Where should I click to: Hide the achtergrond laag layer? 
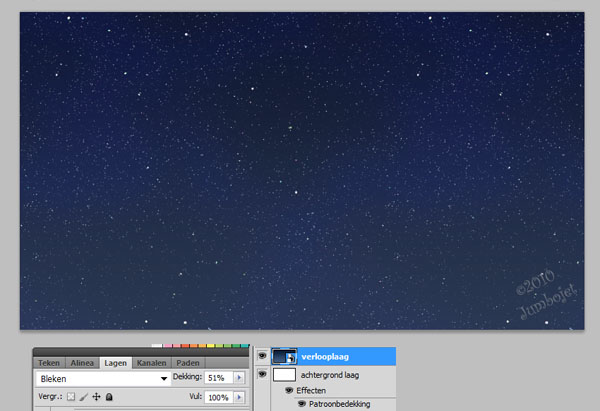tap(262, 373)
